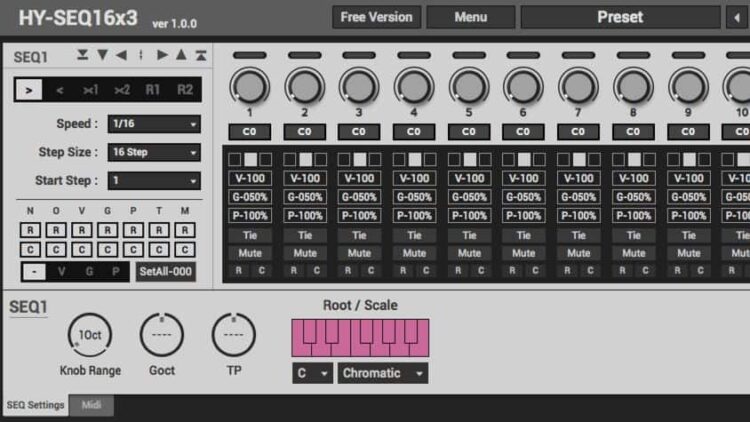The image size is (750, 422).
Task: Click the up triangle shift icon in SEQ1 header
Action: click(x=181, y=55)
